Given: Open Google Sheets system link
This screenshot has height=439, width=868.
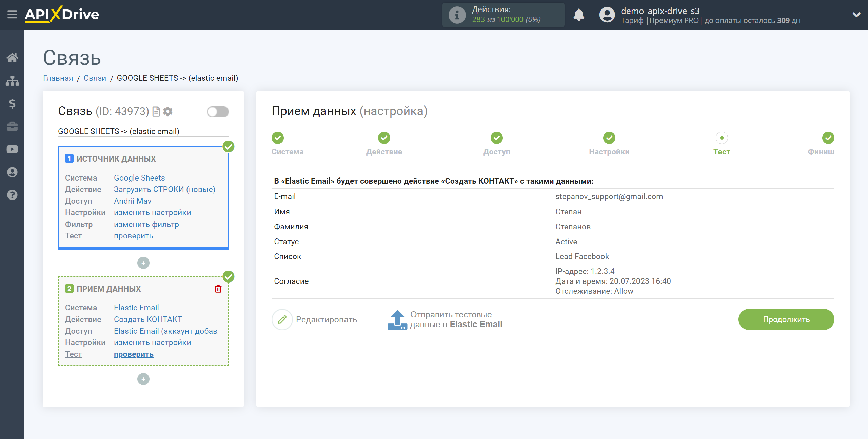Looking at the screenshot, I should [139, 178].
